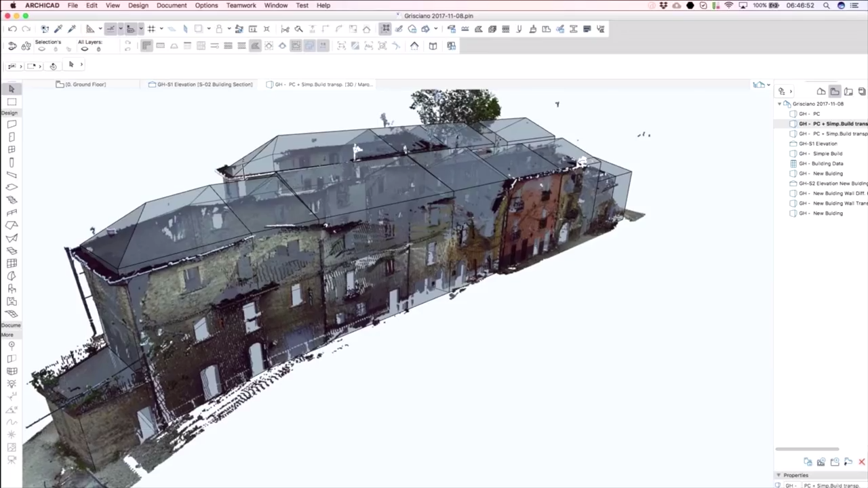Screen dimensions: 868x488
Task: Select the Pick Up Parameters eyedropper tool
Action: pos(58,28)
